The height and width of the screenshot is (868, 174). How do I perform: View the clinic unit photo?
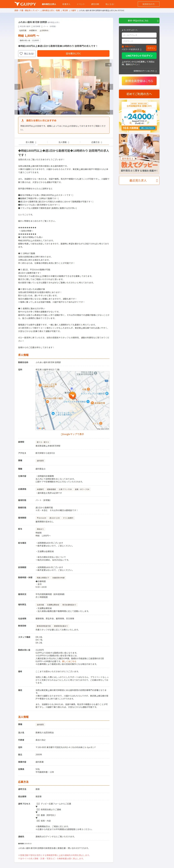[64, 87]
